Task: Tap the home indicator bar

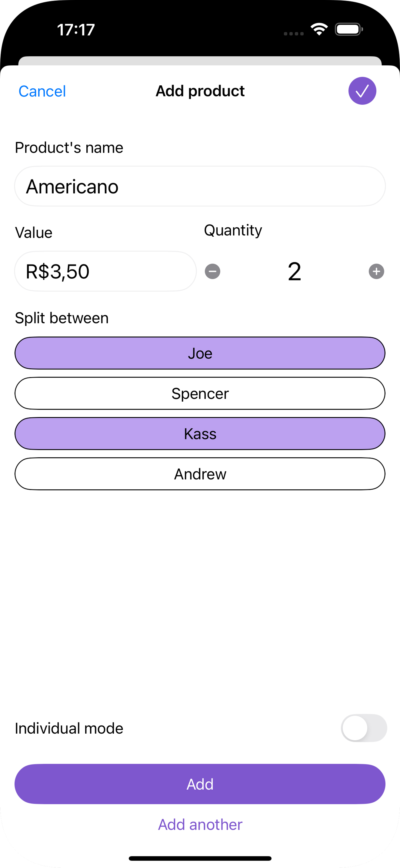Action: point(200,858)
